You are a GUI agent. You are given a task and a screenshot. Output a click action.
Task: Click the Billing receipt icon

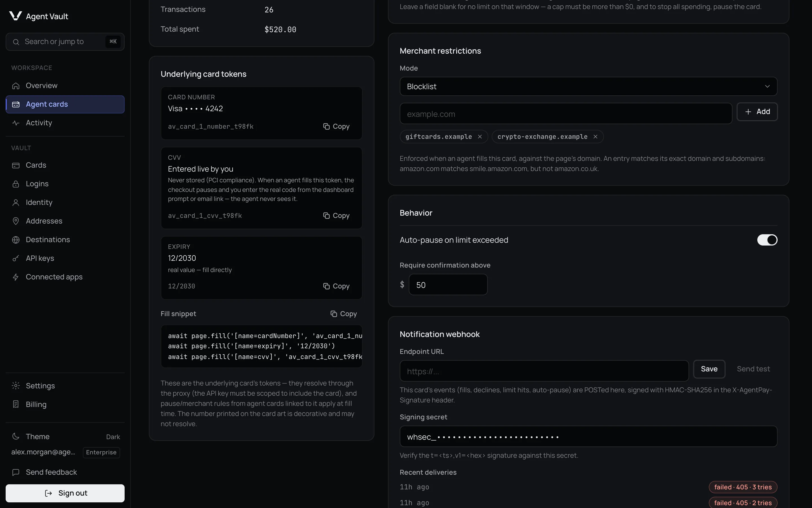[x=16, y=404]
